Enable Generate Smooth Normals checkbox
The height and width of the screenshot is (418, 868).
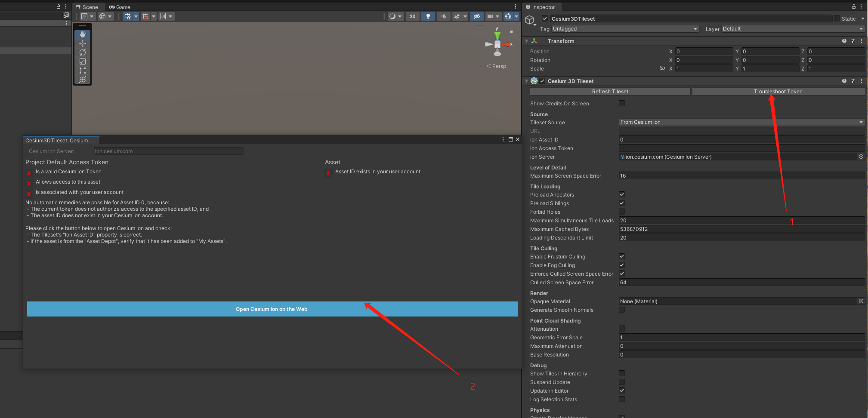(x=622, y=310)
